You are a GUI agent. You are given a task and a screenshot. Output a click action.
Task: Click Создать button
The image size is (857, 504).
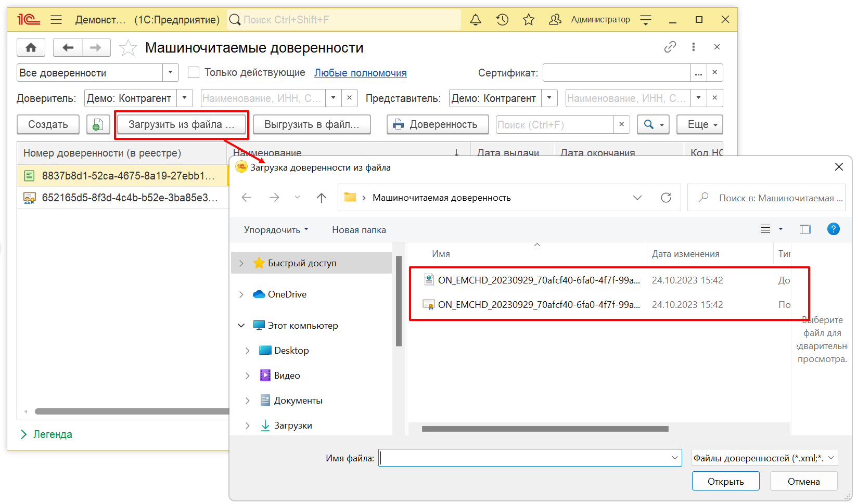tap(48, 125)
